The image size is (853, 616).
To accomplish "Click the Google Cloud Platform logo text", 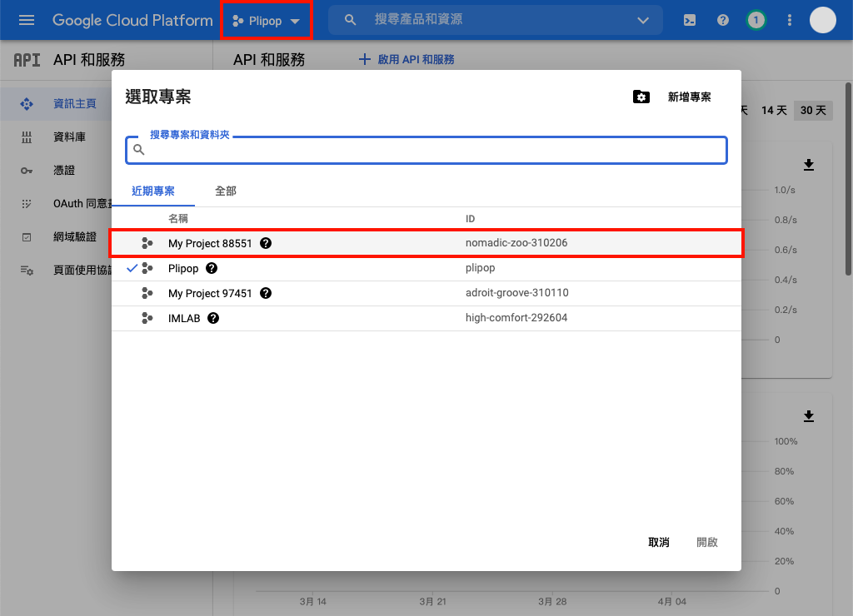I will pos(132,20).
